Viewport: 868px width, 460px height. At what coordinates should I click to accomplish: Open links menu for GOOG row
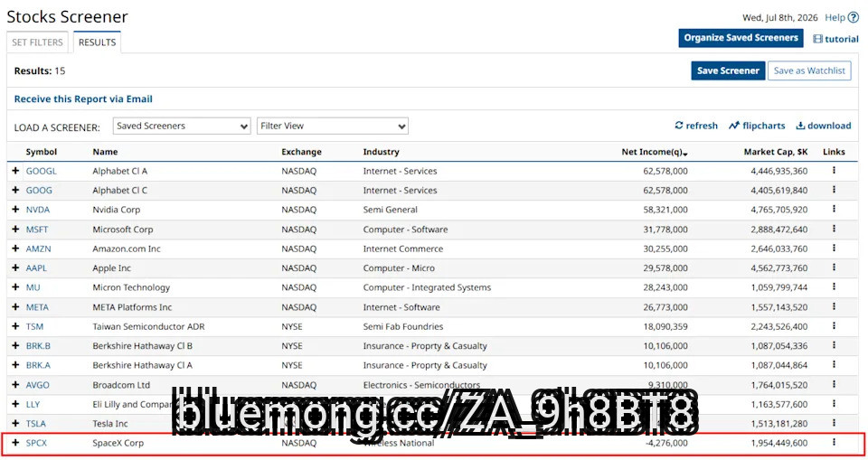[x=834, y=190]
